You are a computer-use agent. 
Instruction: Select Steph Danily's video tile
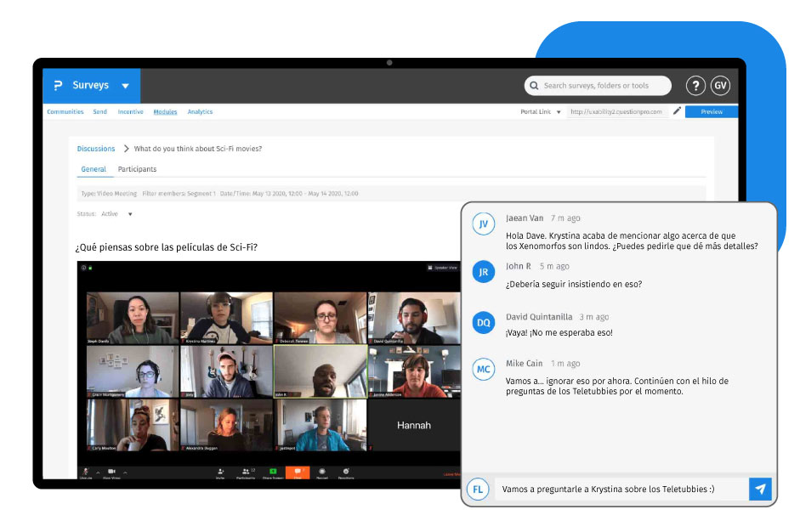133,318
